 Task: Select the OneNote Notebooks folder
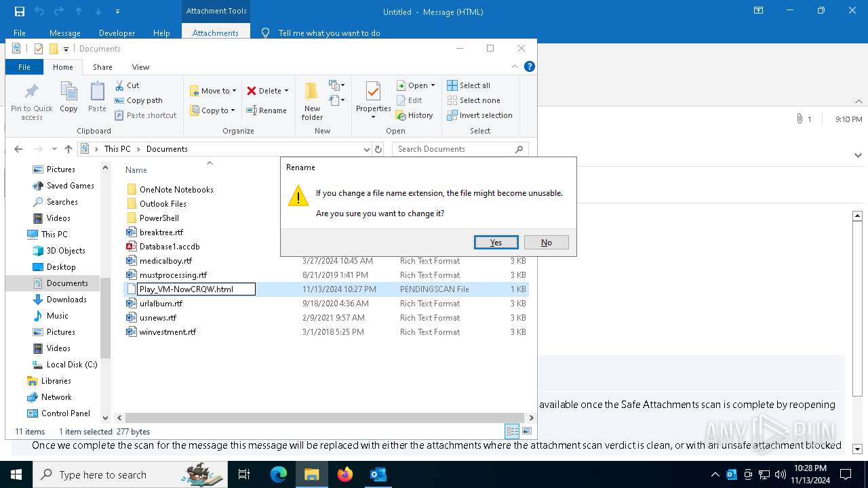click(170, 190)
